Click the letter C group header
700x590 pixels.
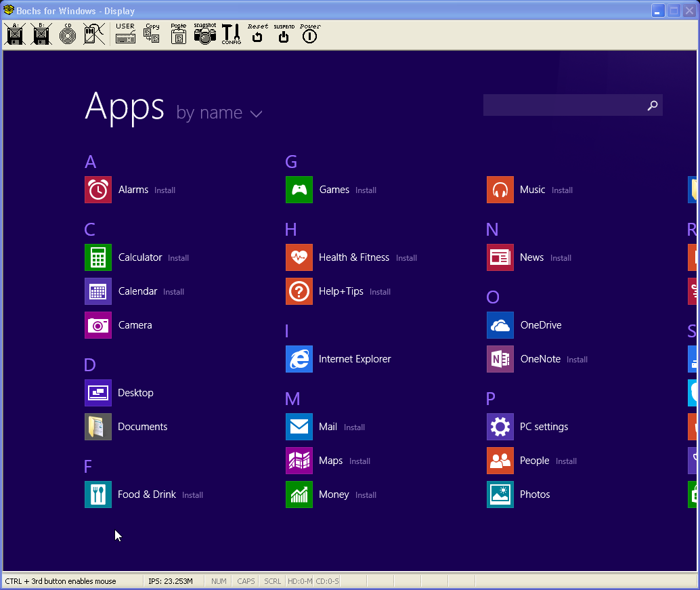click(x=90, y=230)
